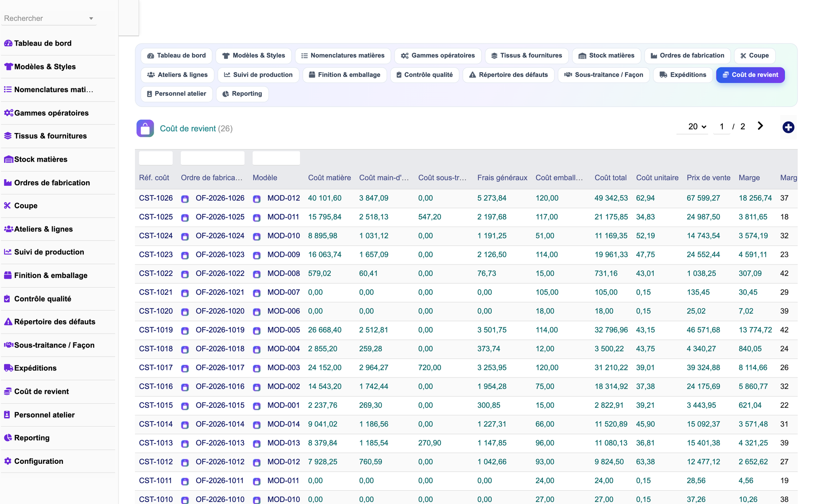Screen dimensions: 815x504
Task: Click the model icon beside MOD-012 in CST-1026 row
Action: (x=257, y=199)
